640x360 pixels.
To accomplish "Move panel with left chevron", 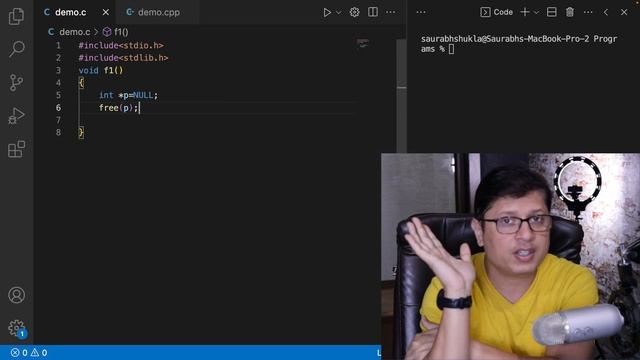I will 606,12.
